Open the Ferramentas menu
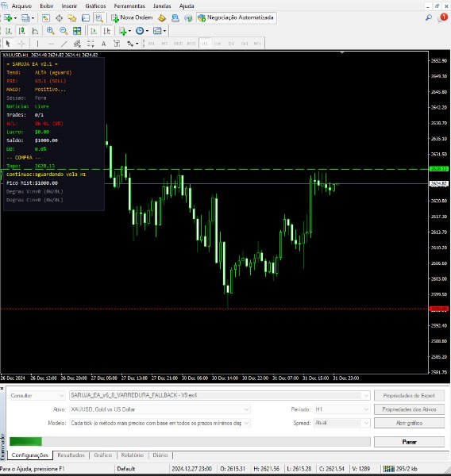Image resolution: width=451 pixels, height=476 pixels. click(x=129, y=6)
